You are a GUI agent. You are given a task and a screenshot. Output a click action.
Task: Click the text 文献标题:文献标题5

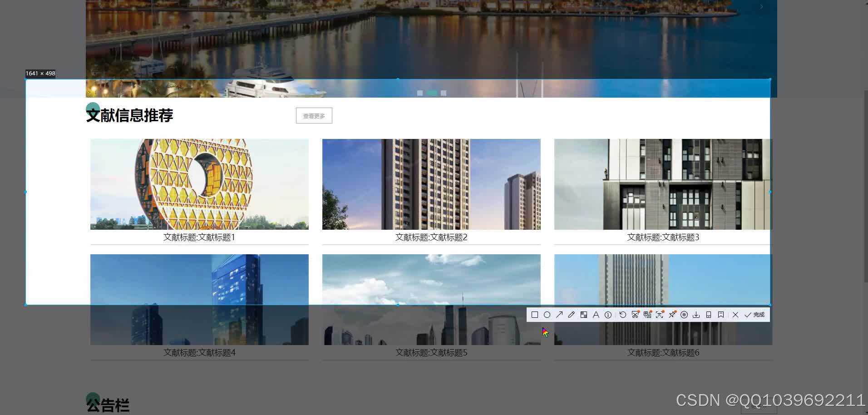(x=431, y=353)
